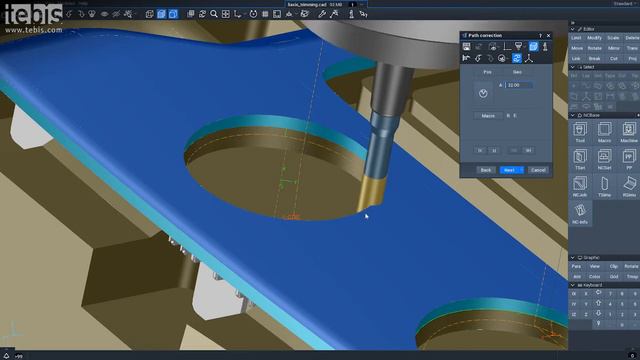Collapse the Keyboard panel section
Image resolution: width=640 pixels, height=360 pixels.
[x=572, y=285]
